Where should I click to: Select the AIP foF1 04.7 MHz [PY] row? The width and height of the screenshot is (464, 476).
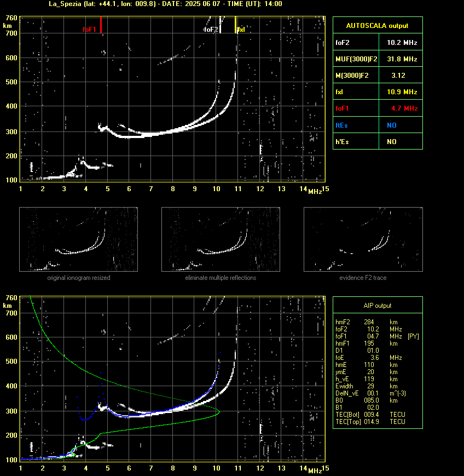377,336
